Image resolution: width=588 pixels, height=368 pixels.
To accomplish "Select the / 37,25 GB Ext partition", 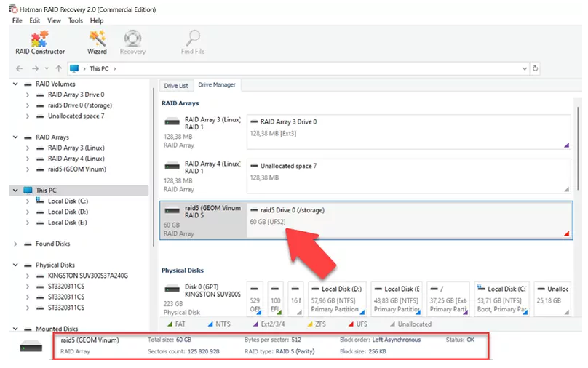I will pos(448,299).
